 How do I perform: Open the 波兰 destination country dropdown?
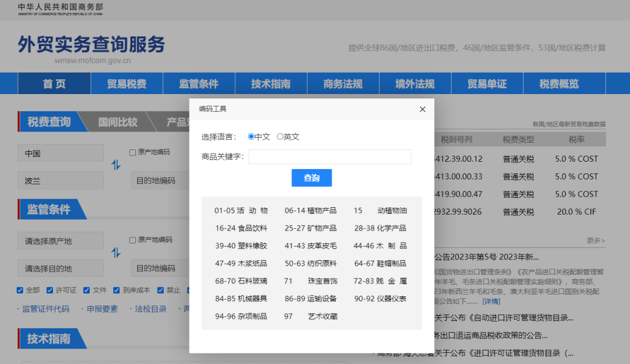pyautogui.click(x=61, y=180)
